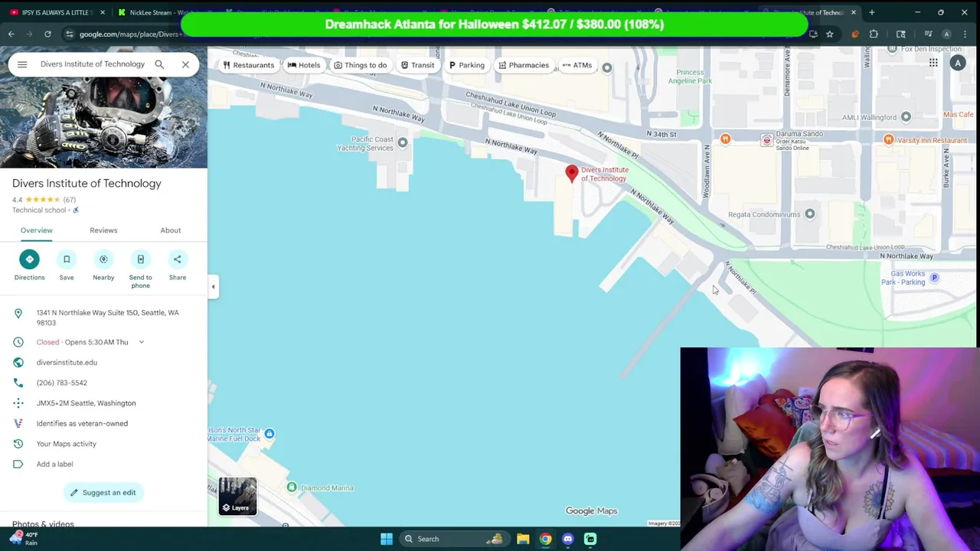
Task: Click the taskbar Search box
Action: pos(453,539)
